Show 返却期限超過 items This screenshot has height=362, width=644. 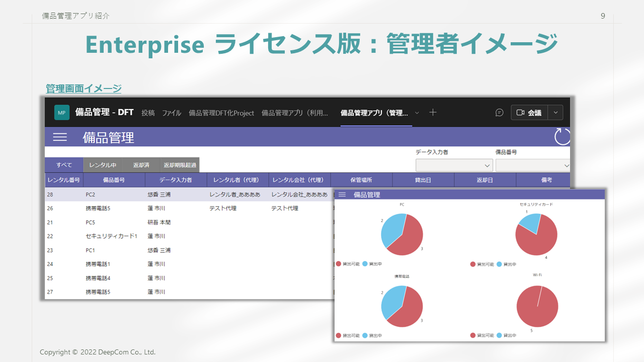pos(180,165)
